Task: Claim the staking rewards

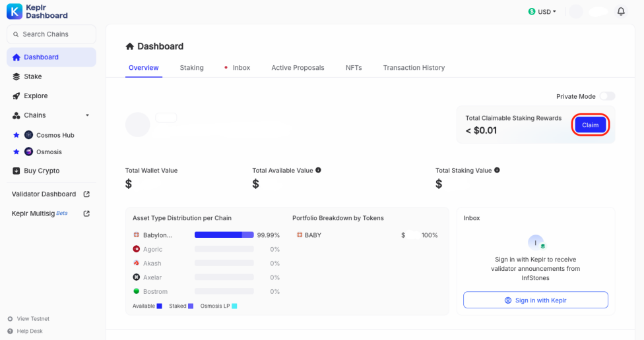Action: [590, 125]
